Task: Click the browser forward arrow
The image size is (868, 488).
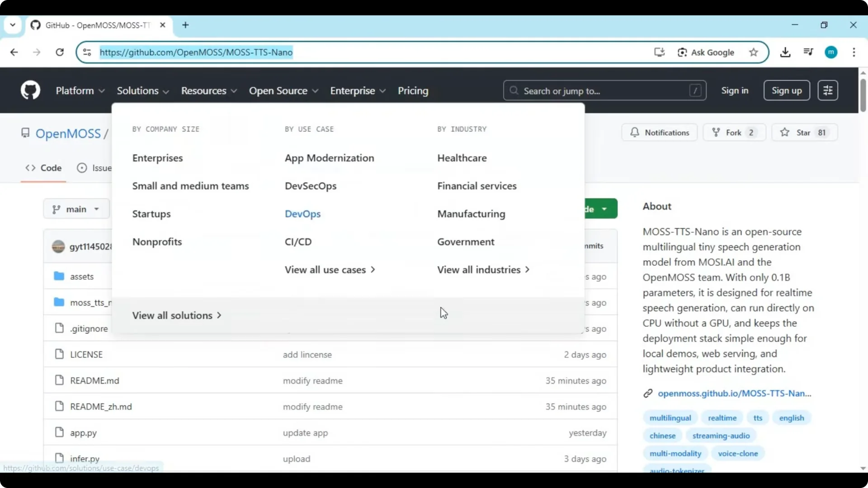Action: coord(37,52)
